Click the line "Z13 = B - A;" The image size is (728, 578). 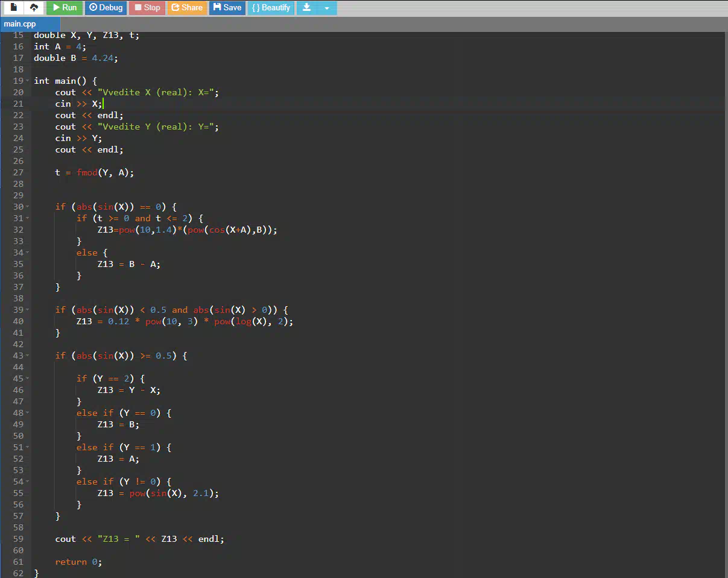point(129,264)
